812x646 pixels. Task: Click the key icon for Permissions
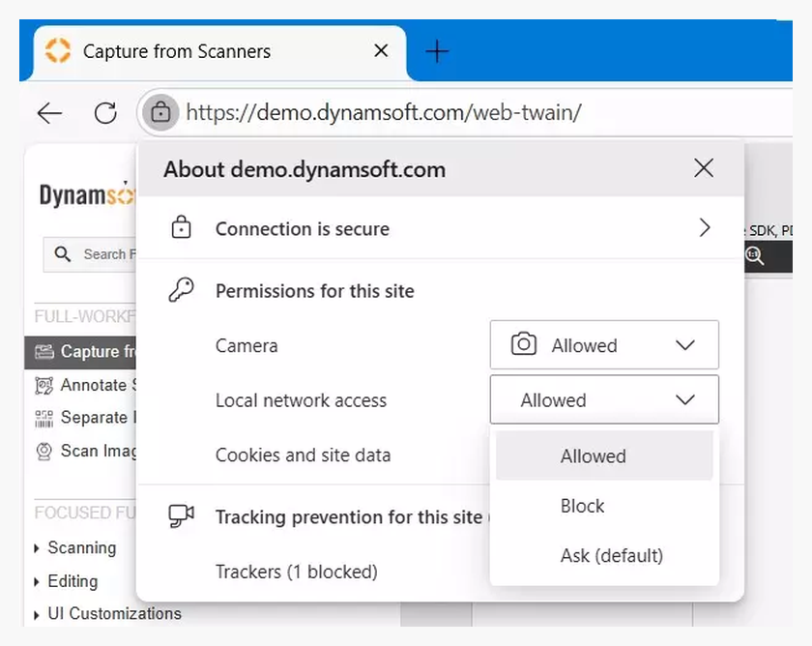pyautogui.click(x=182, y=289)
